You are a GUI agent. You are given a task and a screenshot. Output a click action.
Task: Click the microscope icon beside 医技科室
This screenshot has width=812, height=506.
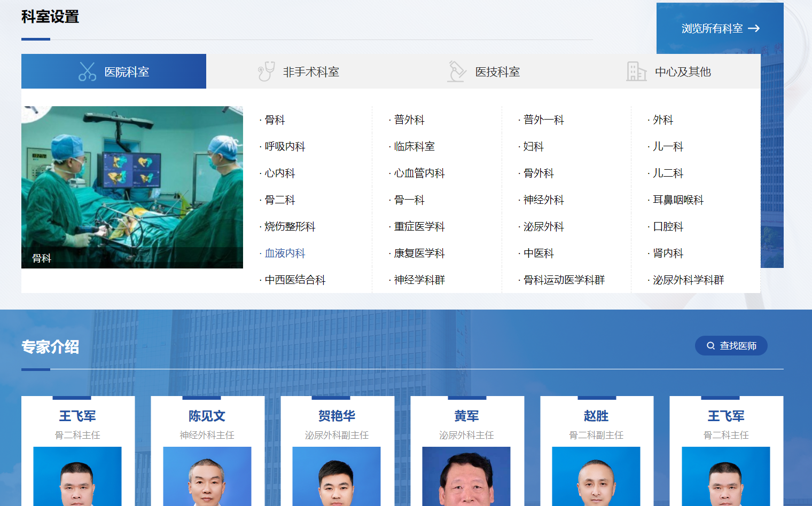pos(456,72)
